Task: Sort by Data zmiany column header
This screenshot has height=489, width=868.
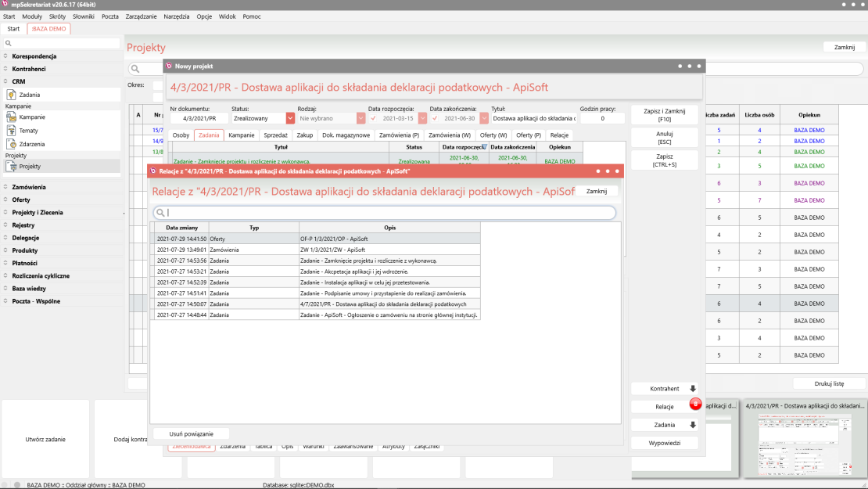Action: 181,228
